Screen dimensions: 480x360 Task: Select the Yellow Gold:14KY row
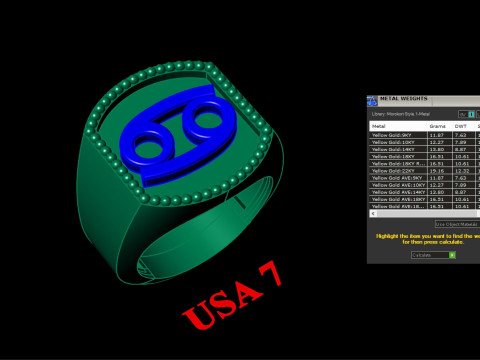(x=424, y=149)
